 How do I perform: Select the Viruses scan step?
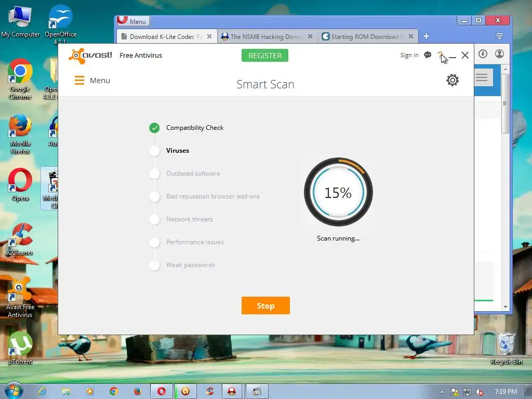(178, 151)
